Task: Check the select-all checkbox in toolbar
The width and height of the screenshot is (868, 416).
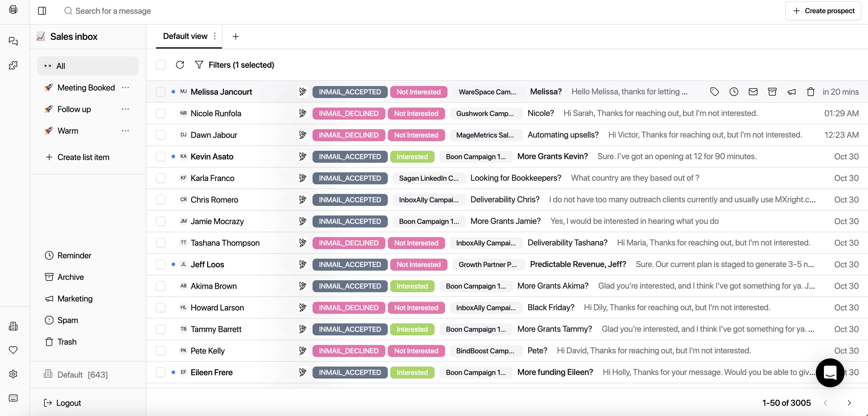Action: (161, 65)
